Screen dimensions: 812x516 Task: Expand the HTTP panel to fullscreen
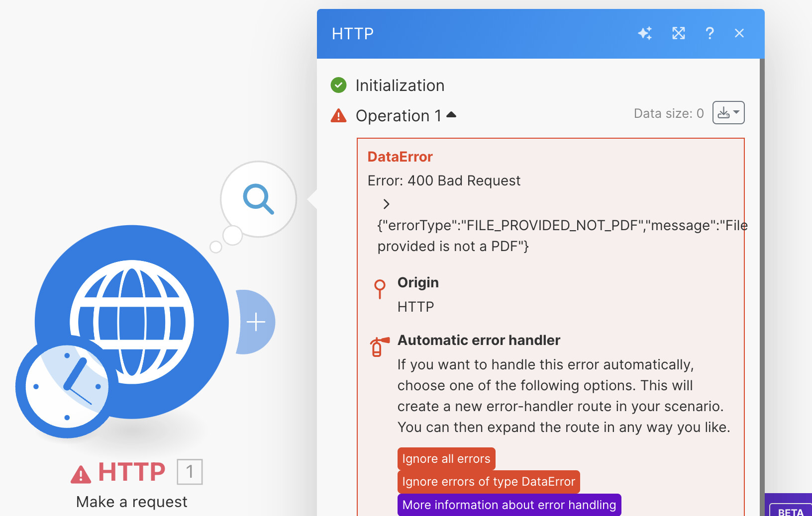click(x=679, y=33)
